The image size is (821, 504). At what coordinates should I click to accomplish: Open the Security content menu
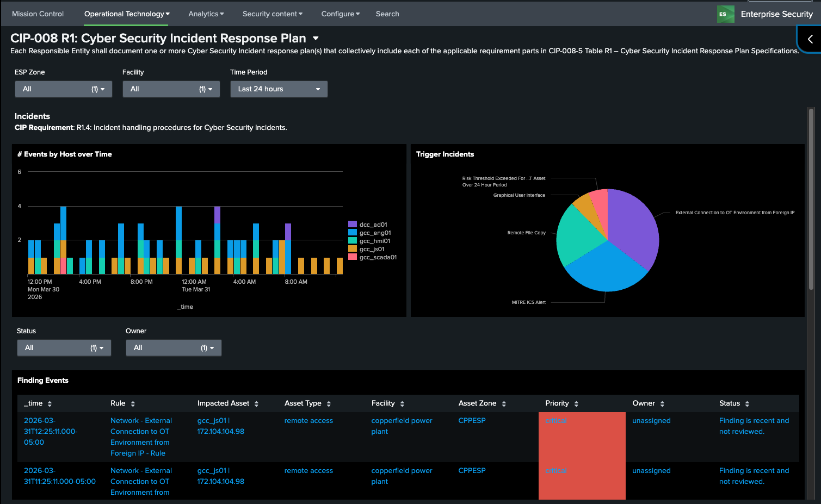click(272, 14)
